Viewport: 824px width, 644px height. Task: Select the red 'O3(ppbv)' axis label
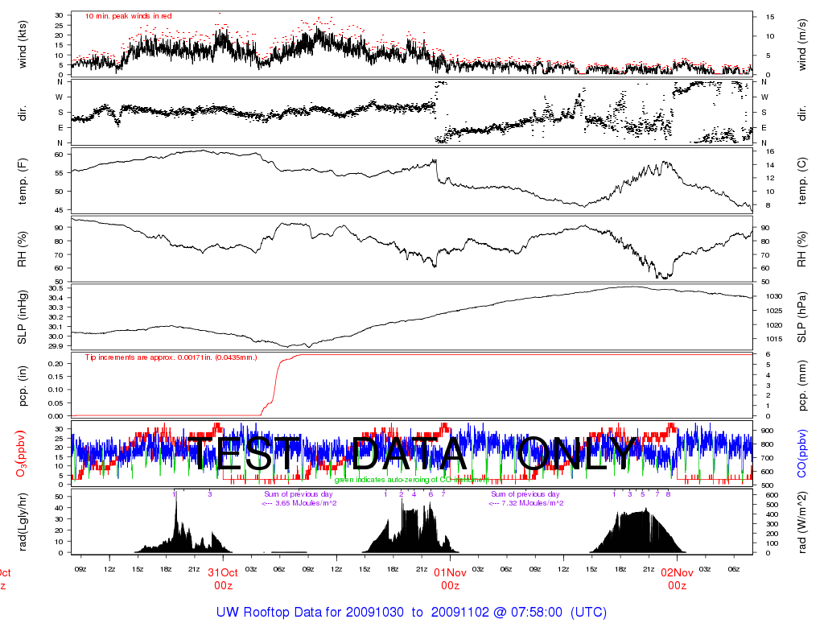pos(21,454)
